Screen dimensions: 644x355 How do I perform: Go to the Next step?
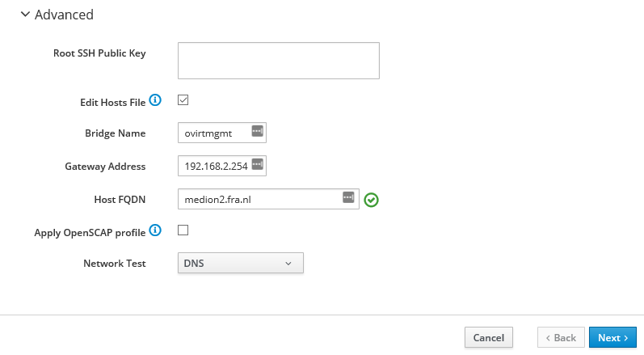pos(612,337)
